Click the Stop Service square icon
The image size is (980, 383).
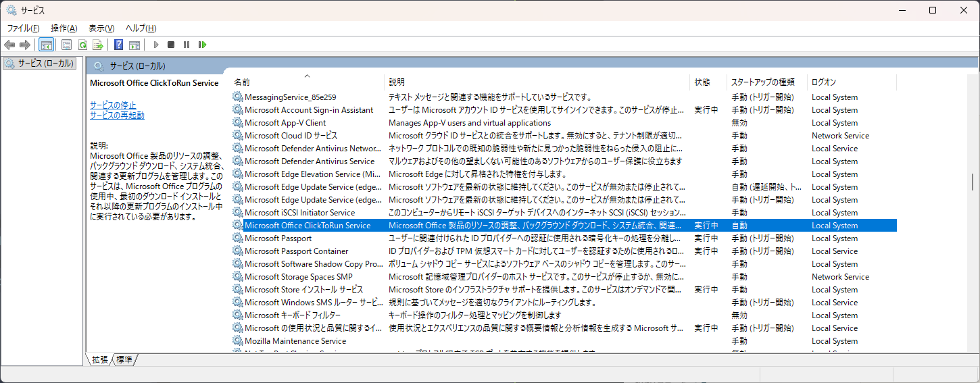171,45
